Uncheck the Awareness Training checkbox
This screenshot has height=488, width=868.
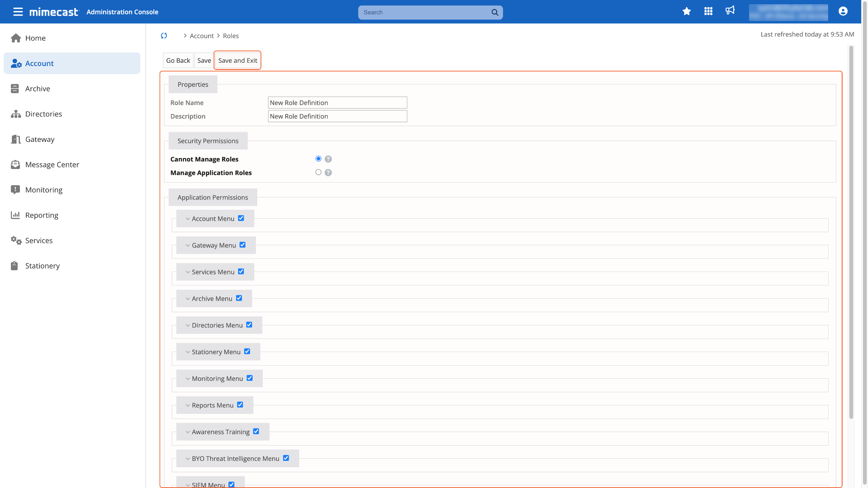point(256,431)
